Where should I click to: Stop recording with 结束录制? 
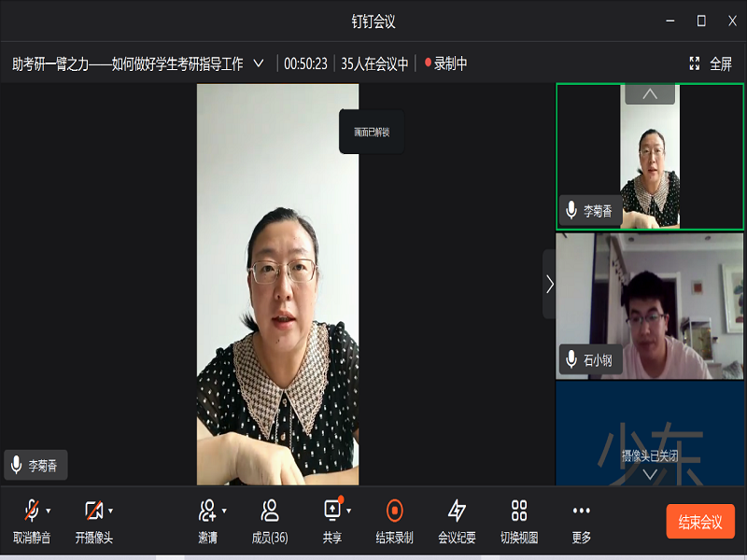pyautogui.click(x=394, y=511)
